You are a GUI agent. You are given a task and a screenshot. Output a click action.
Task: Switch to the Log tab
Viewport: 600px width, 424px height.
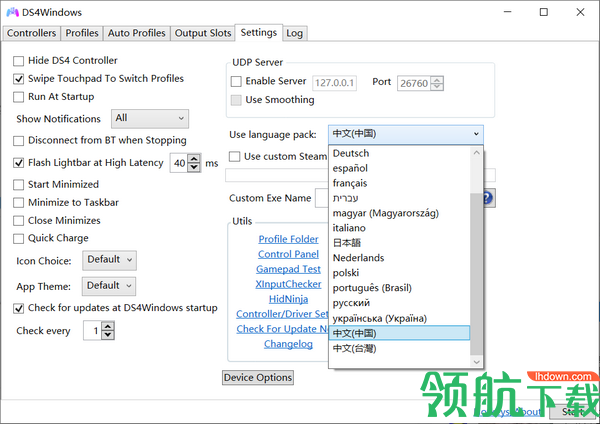294,33
